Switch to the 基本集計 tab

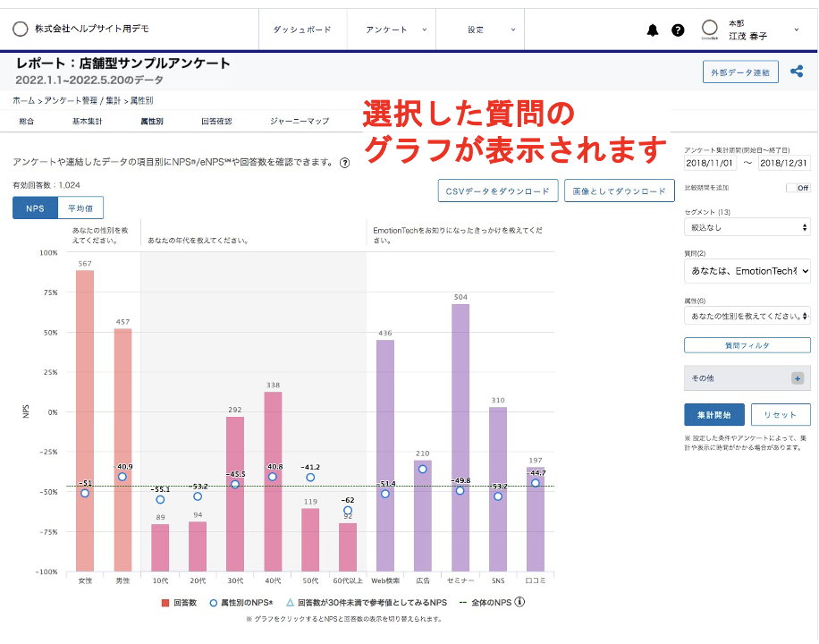[x=88, y=122]
